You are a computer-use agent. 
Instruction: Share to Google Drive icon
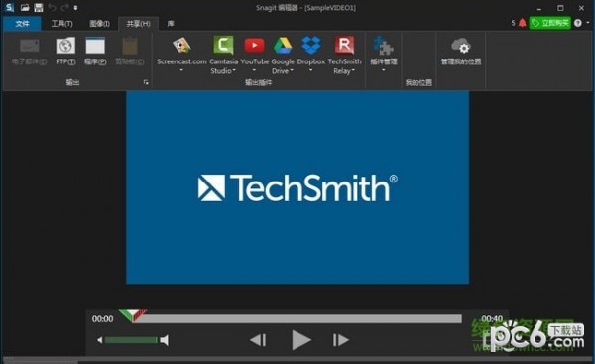(283, 46)
